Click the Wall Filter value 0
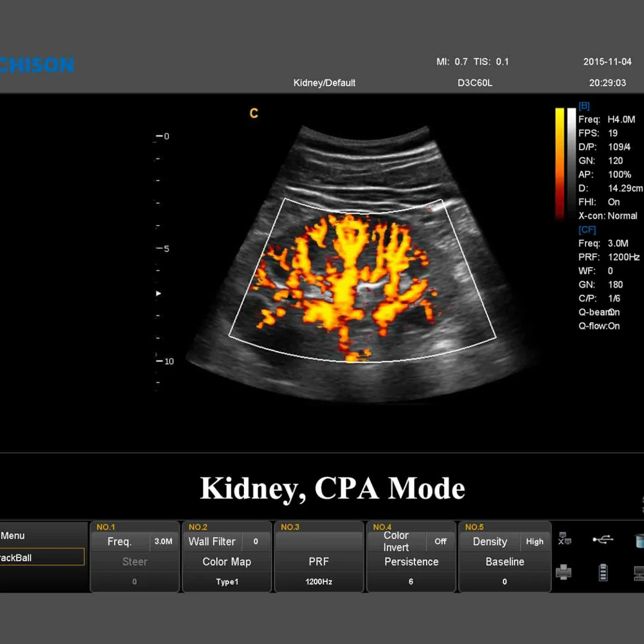The height and width of the screenshot is (644, 644). pyautogui.click(x=256, y=542)
